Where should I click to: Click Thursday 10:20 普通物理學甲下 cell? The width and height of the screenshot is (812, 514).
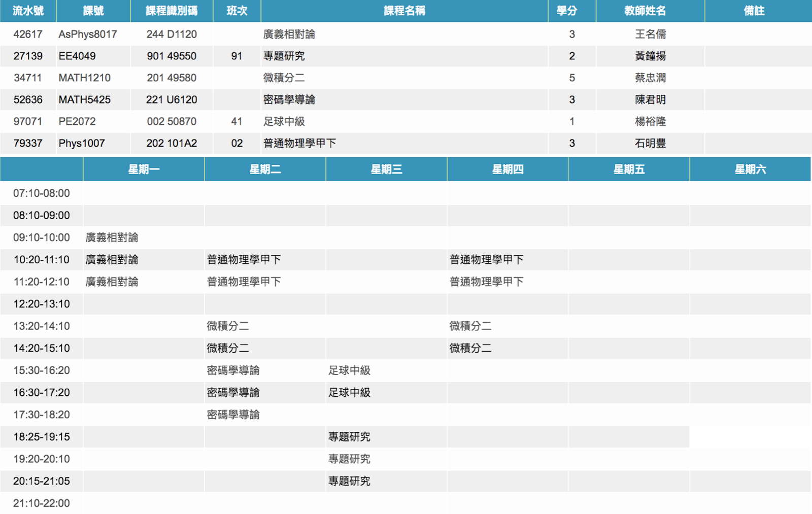pos(486,260)
